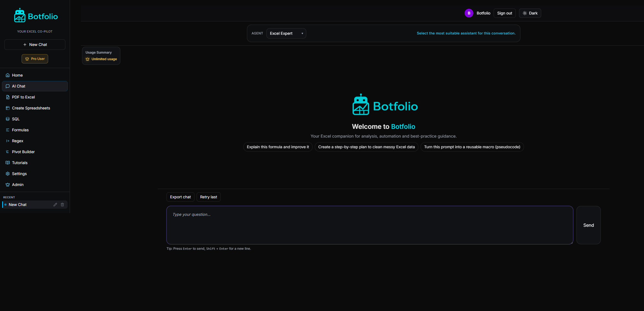The image size is (644, 311).
Task: Click the Botfolio robot logo
Action: coord(19,15)
